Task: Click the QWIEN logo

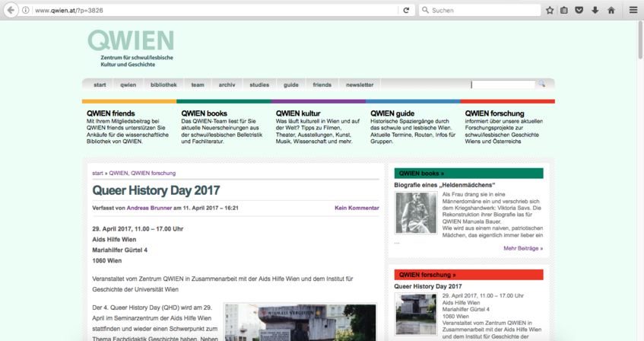Action: pyautogui.click(x=131, y=48)
